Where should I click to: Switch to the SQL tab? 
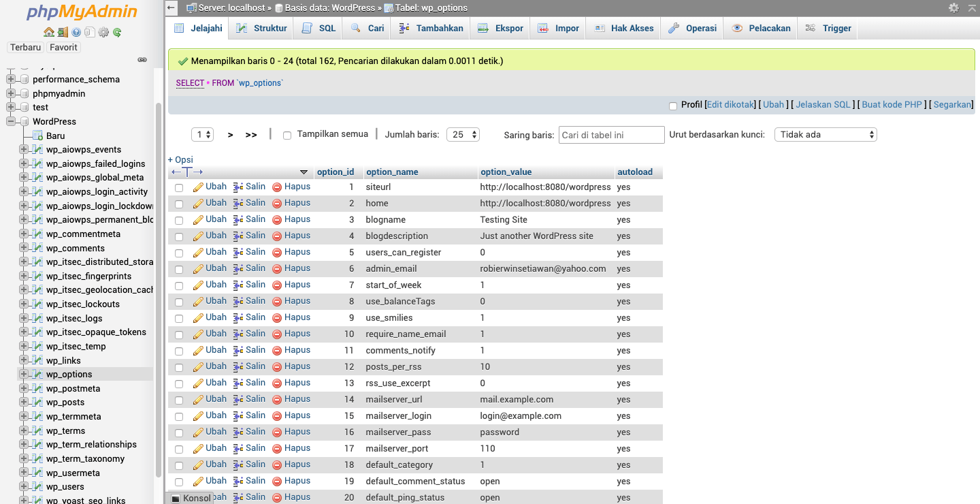pyautogui.click(x=318, y=28)
